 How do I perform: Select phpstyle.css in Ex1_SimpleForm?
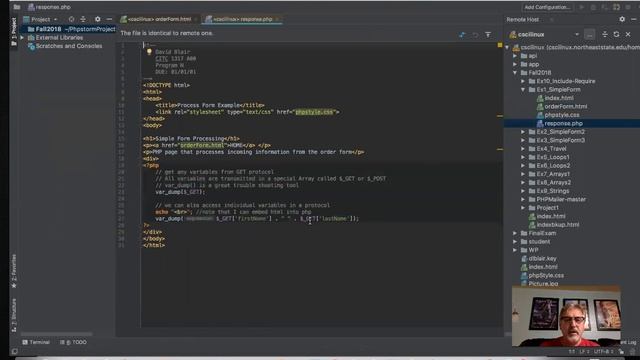tap(558, 115)
